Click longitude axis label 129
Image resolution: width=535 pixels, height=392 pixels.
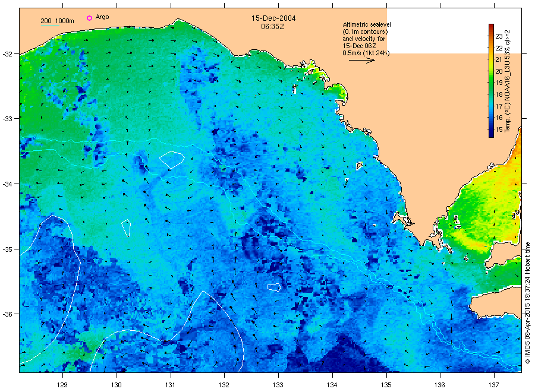(62, 385)
